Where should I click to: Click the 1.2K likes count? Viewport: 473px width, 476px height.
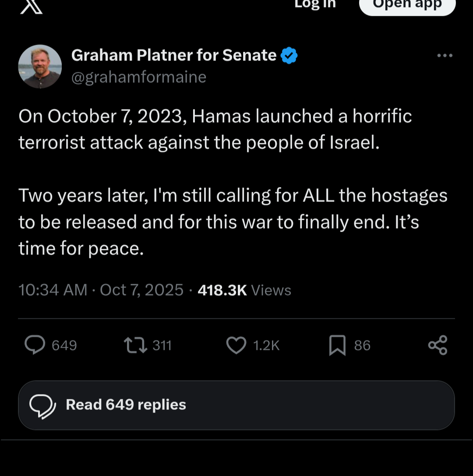coord(266,346)
